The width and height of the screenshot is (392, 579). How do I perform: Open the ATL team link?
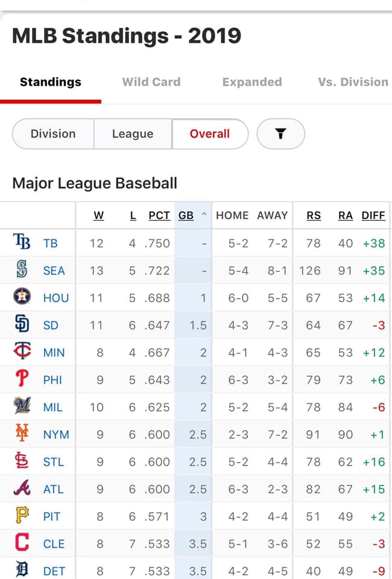[54, 489]
